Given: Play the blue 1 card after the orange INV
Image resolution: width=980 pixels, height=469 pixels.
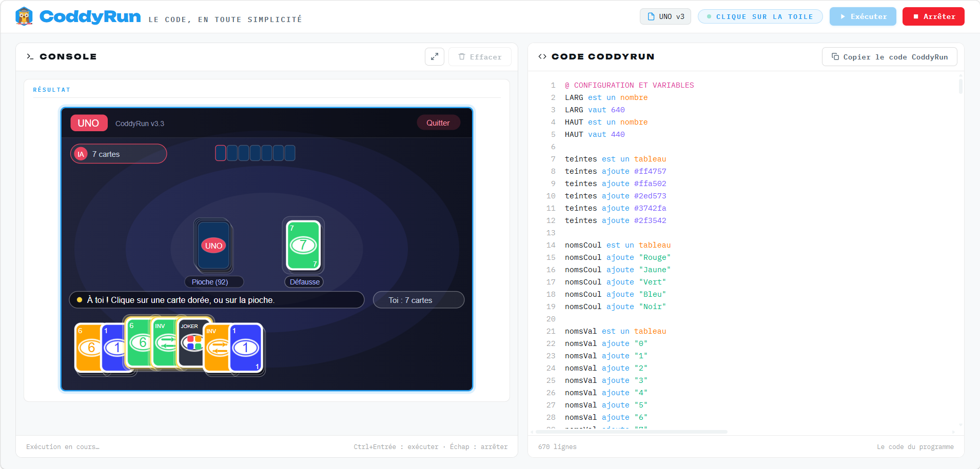Looking at the screenshot, I should click(x=246, y=348).
